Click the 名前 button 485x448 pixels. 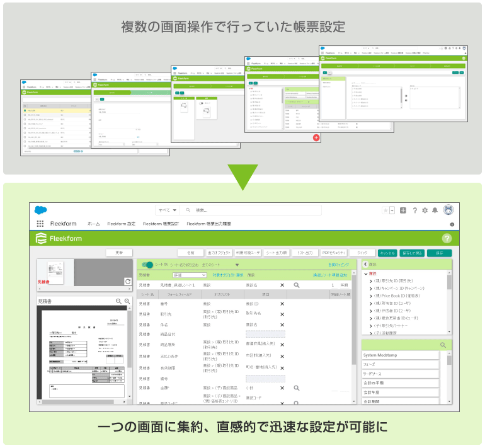point(190,253)
